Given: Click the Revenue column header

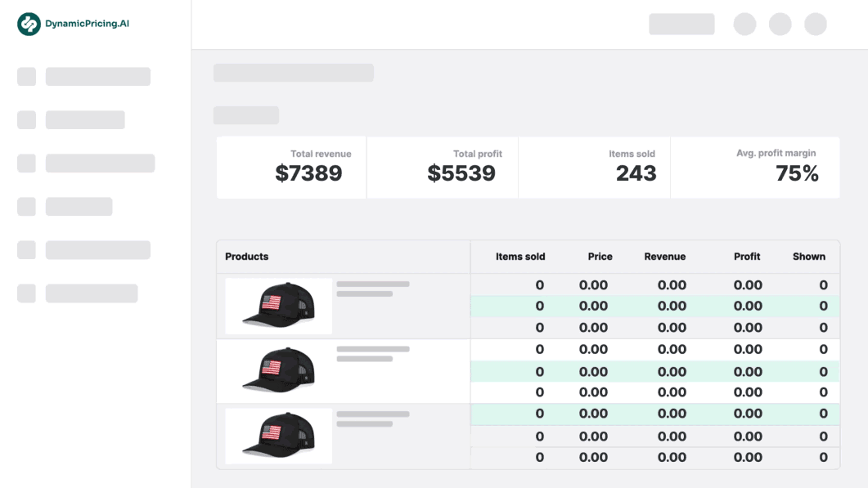Looking at the screenshot, I should point(664,257).
